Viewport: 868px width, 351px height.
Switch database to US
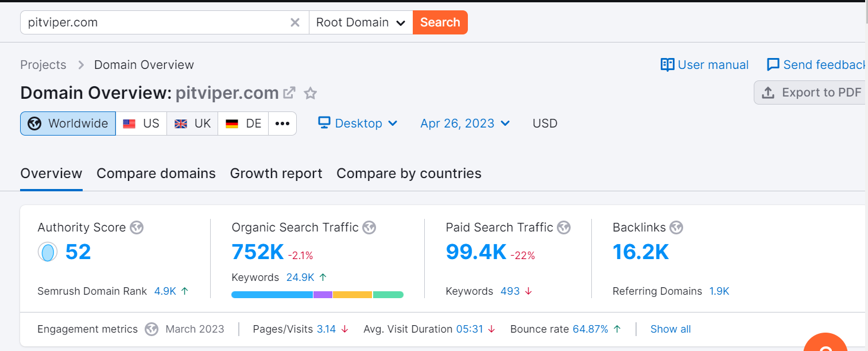(x=141, y=124)
